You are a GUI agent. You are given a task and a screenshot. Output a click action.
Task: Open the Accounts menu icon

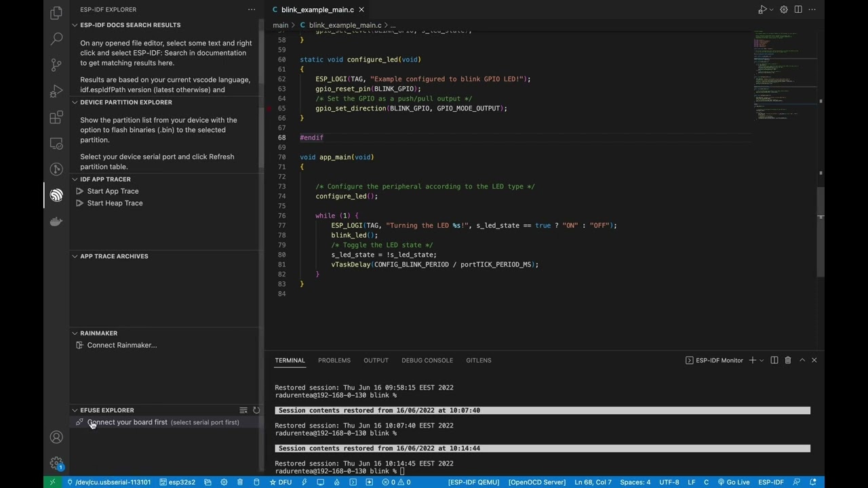(56, 437)
